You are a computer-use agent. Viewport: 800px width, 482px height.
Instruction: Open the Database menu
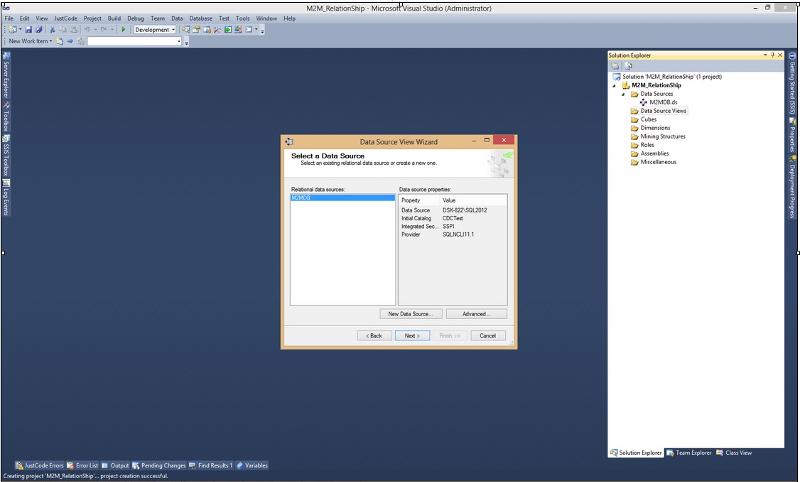201,18
